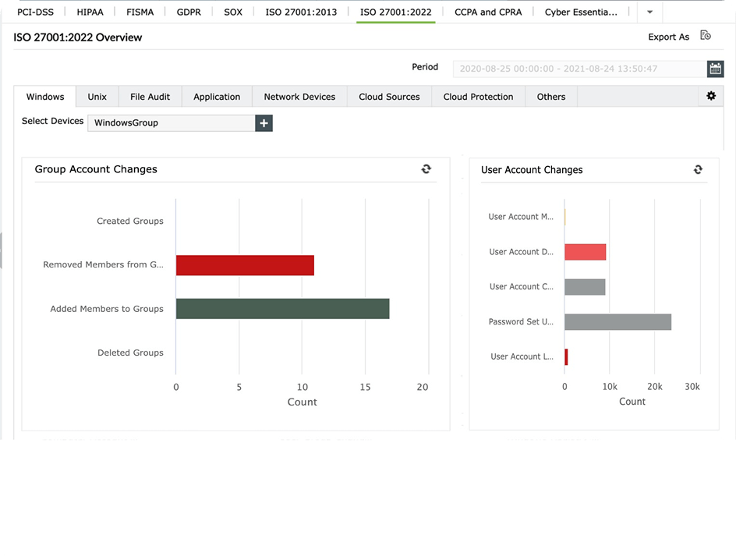Activate the File Audit tab
Image resolution: width=736 pixels, height=560 pixels.
[150, 96]
